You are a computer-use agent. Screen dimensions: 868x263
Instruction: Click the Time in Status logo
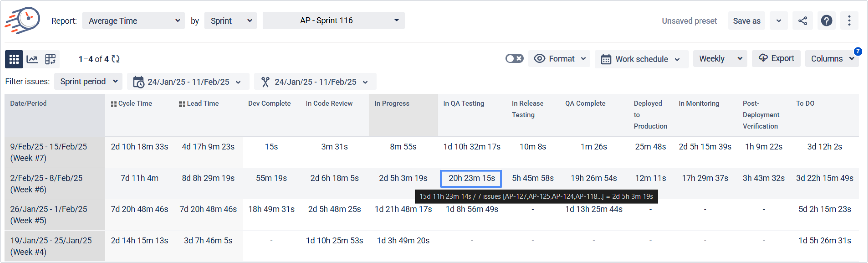point(22,20)
